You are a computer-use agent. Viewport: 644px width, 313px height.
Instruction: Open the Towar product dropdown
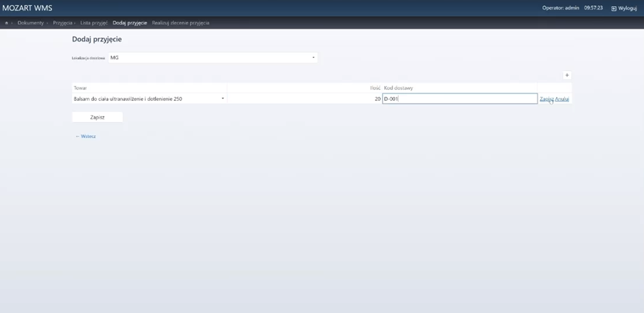click(x=149, y=99)
